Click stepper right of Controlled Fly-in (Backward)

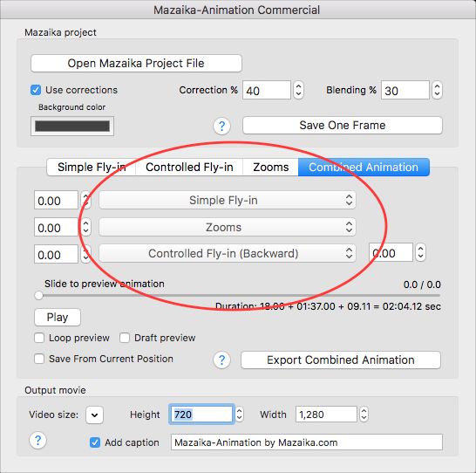coord(421,252)
